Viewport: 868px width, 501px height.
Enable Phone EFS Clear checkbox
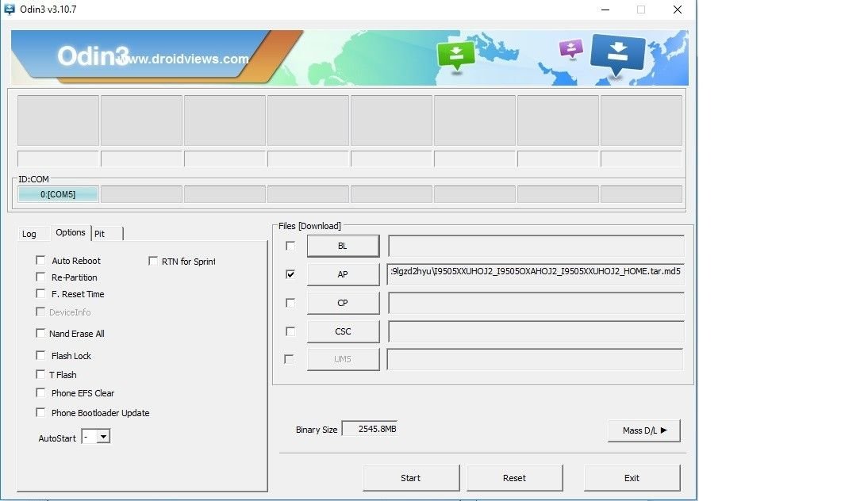tap(40, 392)
